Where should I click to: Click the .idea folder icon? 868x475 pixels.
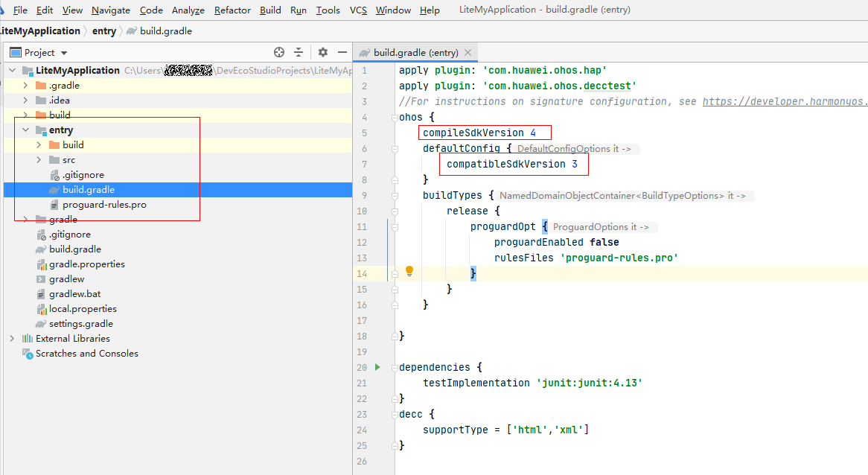coord(41,101)
